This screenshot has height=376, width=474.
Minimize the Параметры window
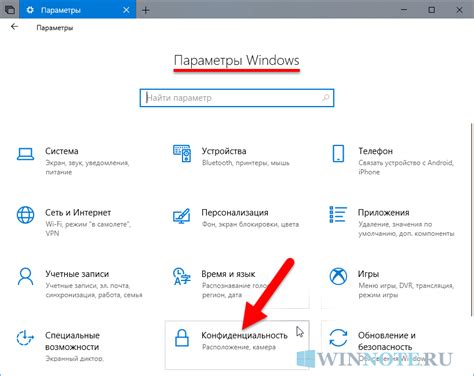pos(404,10)
